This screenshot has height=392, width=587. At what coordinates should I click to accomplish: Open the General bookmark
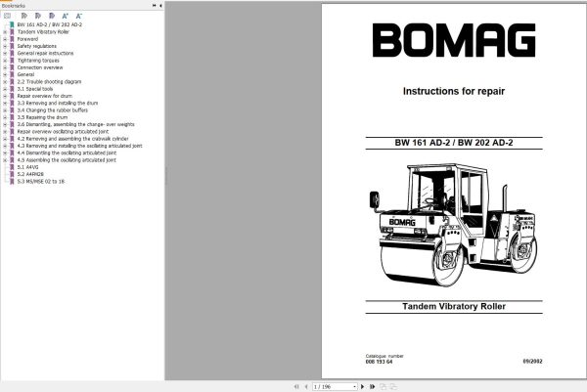25,75
